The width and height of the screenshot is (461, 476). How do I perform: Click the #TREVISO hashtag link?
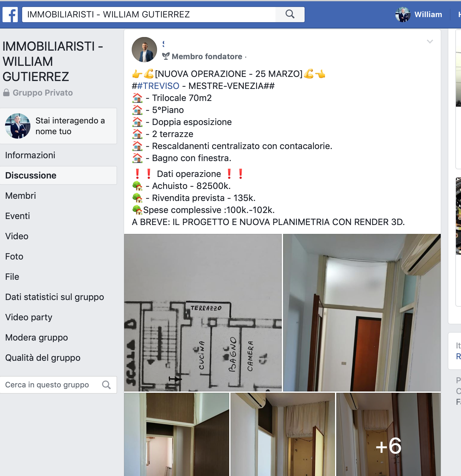158,86
